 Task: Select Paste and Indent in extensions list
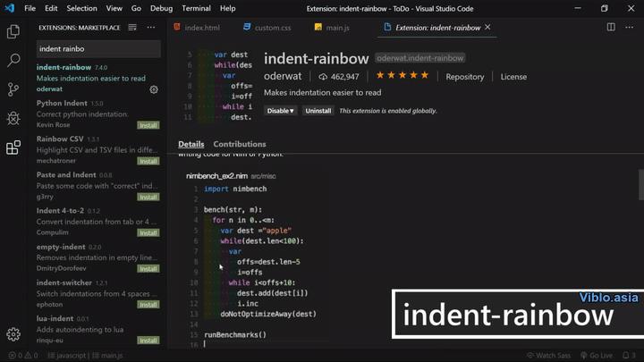[x=97, y=186]
